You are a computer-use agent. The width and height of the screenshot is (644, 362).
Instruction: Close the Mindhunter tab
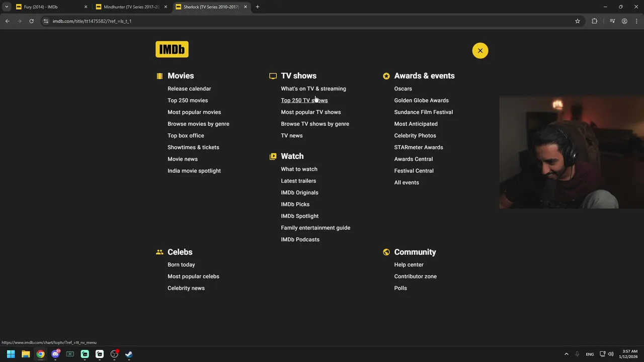coord(166,7)
